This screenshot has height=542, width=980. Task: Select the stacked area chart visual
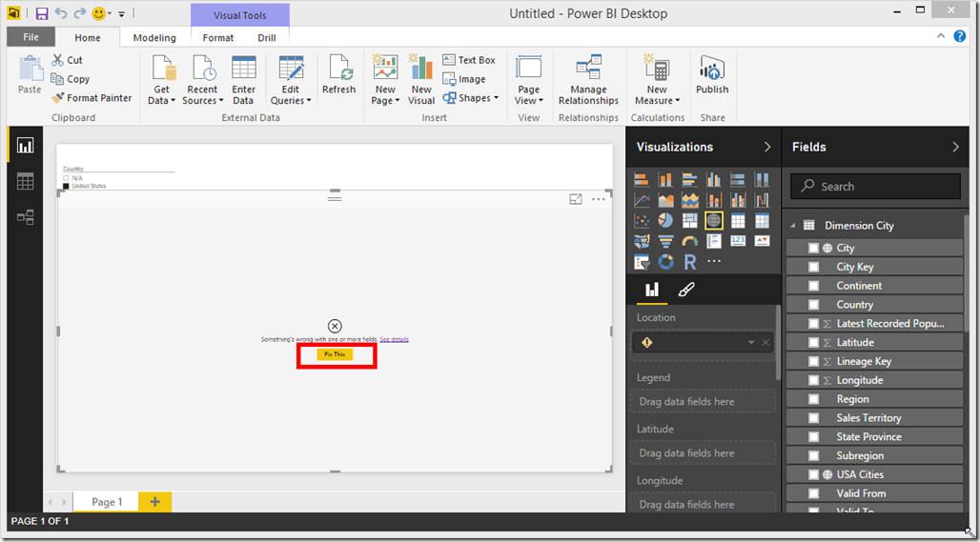(689, 200)
